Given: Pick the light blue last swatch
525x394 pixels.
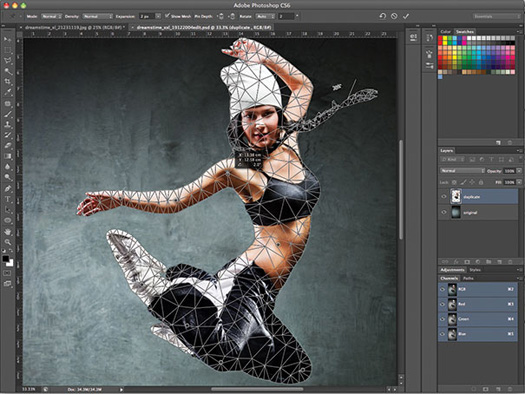Looking at the screenshot, I should pos(440,77).
